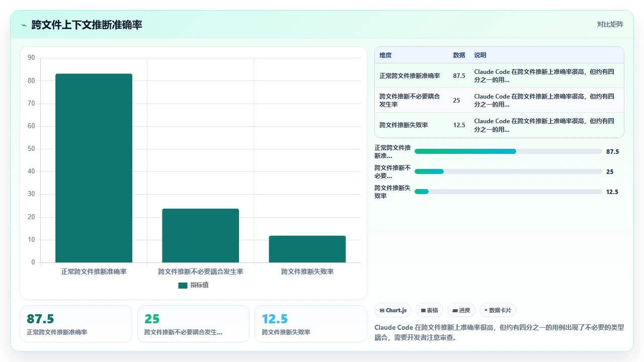Click the summary paragraph beginning Claude Code
This screenshot has width=644, height=362.
[499, 332]
